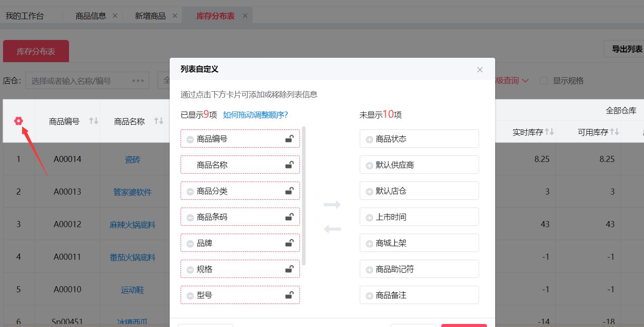
Task: Add 商品状态 using its plus icon
Action: [x=369, y=139]
